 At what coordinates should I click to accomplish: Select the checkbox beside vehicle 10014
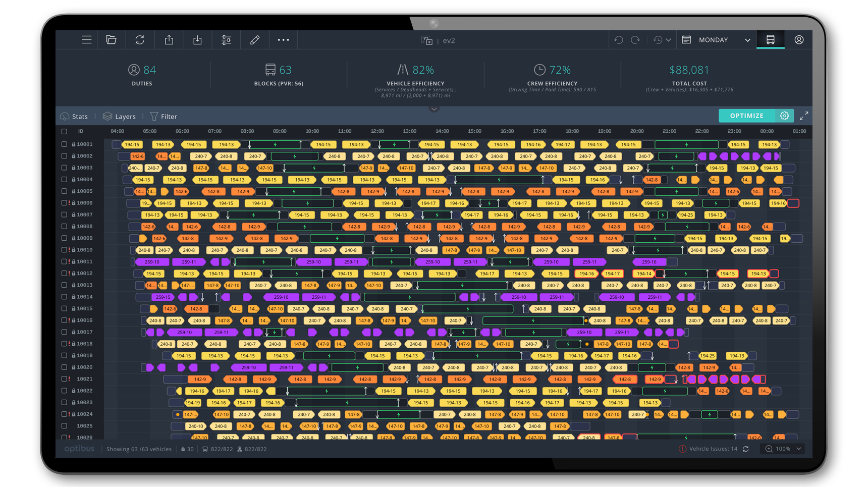[x=64, y=297]
